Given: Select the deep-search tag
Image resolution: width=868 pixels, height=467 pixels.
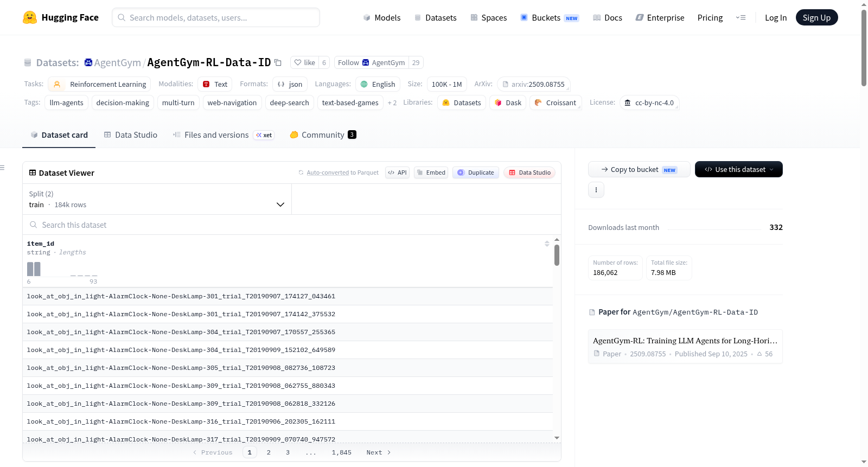Looking at the screenshot, I should 289,103.
